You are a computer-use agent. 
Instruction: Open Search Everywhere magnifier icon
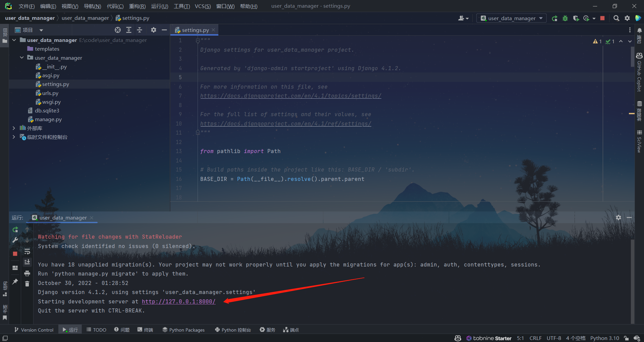(x=616, y=18)
